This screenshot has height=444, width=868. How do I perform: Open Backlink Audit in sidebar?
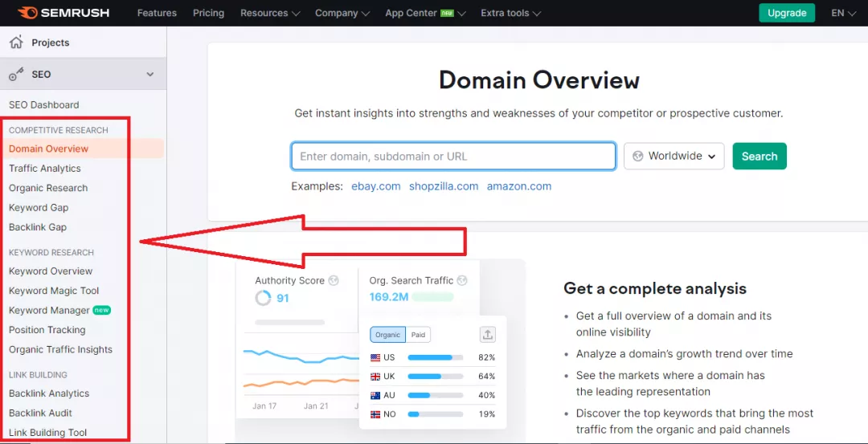coord(40,413)
